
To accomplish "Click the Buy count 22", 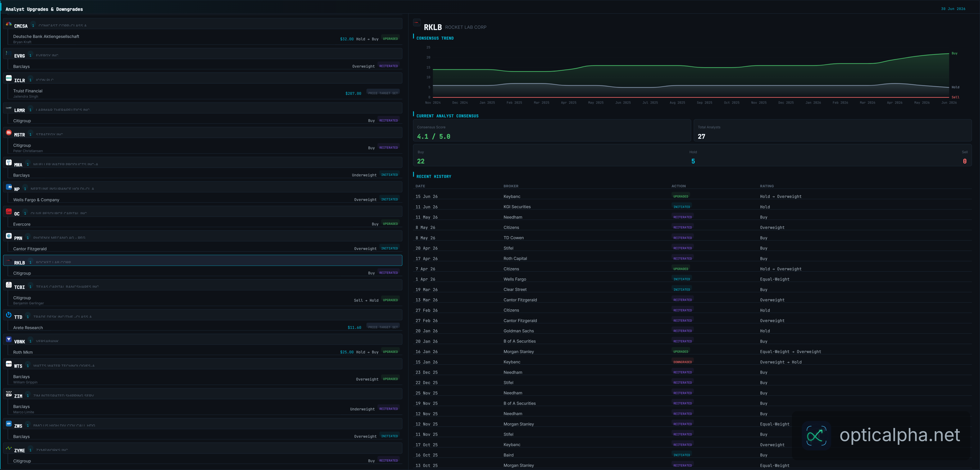I will 421,161.
